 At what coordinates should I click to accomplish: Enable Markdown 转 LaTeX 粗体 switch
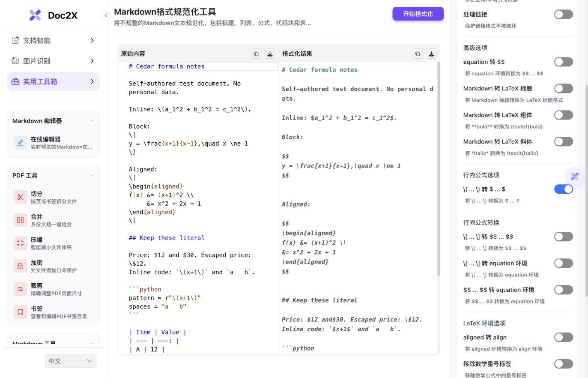[564, 115]
